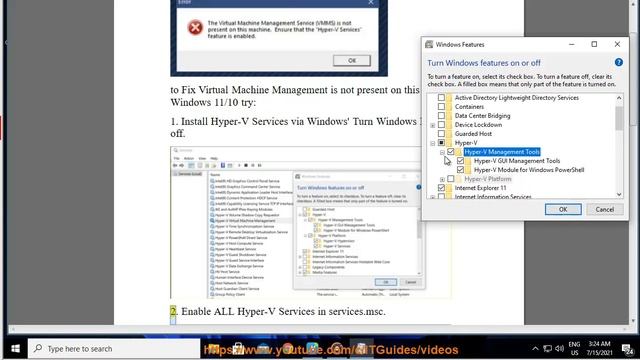
Task: Open the taskbar clock showing 3:24 AM
Action: pos(599,349)
